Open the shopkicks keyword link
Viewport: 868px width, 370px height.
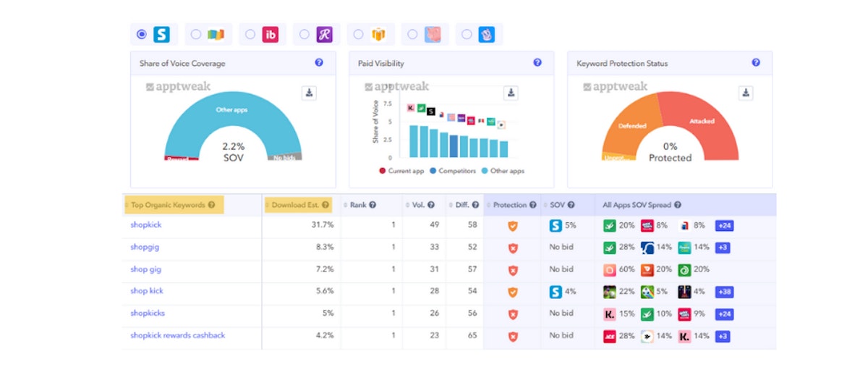point(148,314)
